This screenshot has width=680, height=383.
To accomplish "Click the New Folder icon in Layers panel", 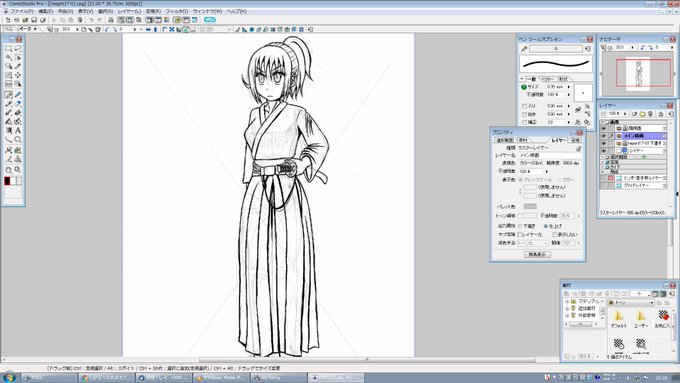I will (642, 114).
